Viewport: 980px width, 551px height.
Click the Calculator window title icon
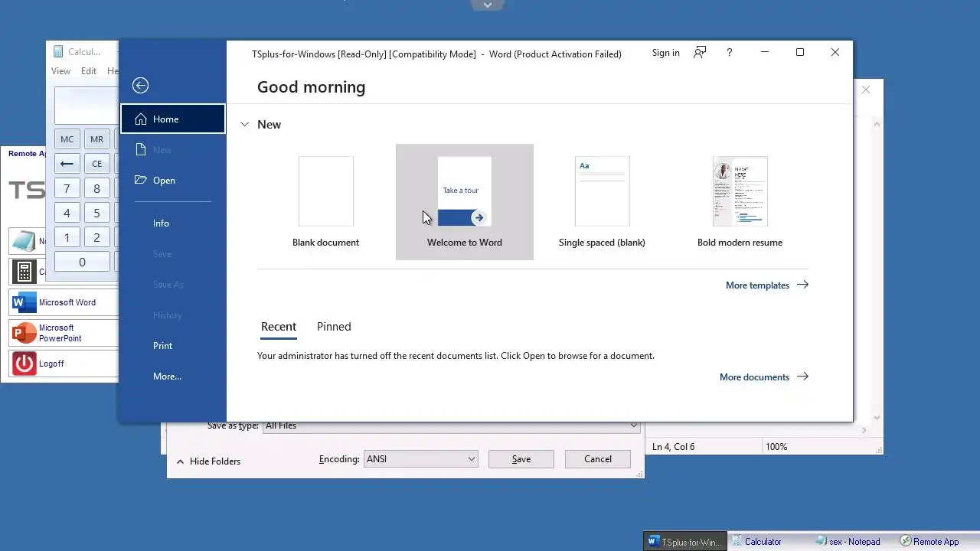point(58,52)
